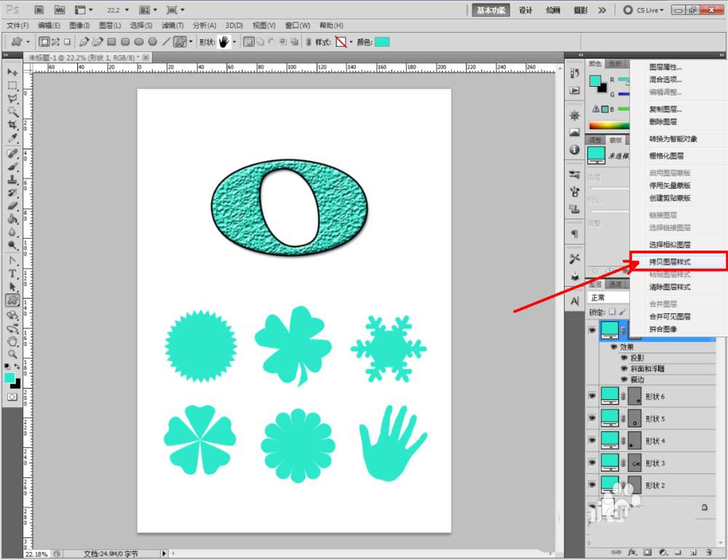The image size is (728, 560).
Task: Switch to the 设计 workspace
Action: pyautogui.click(x=525, y=9)
